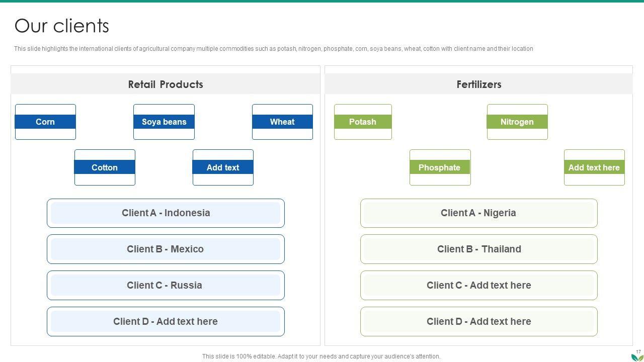The image size is (644, 362).
Task: Select Client A - Nigeria entry
Action: 478,213
